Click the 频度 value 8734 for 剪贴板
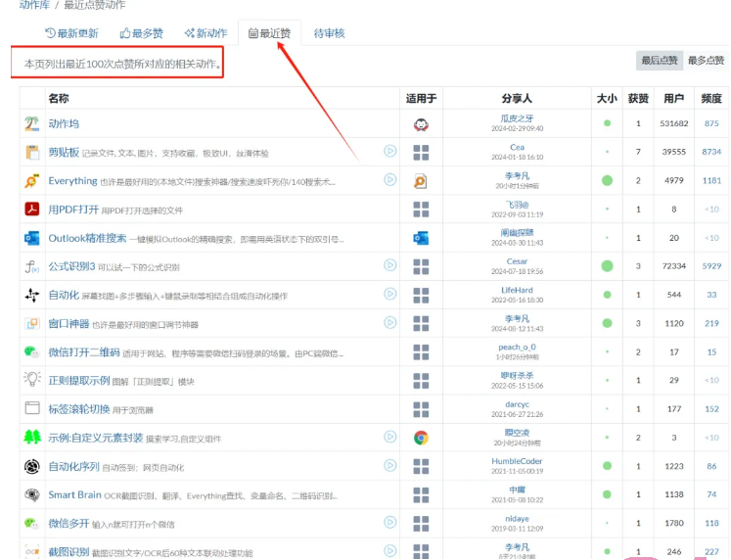The image size is (731, 560). [x=710, y=152]
